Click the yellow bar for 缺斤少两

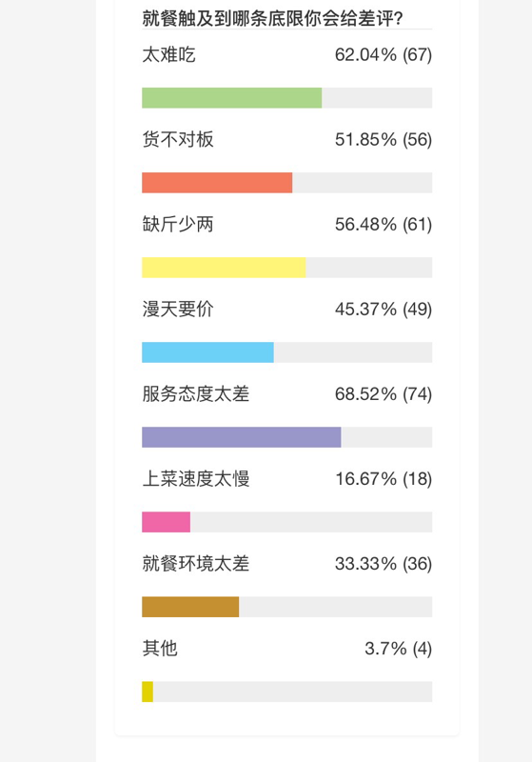(x=224, y=268)
